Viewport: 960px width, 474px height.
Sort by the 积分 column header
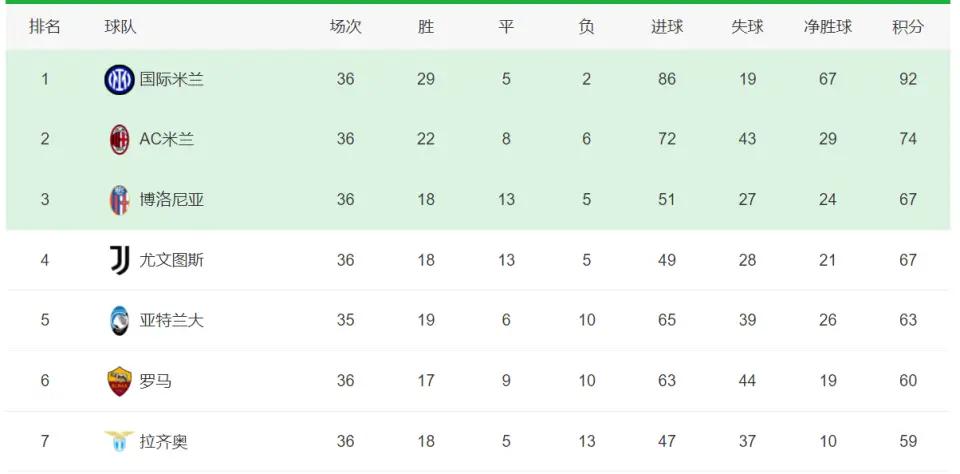[908, 27]
